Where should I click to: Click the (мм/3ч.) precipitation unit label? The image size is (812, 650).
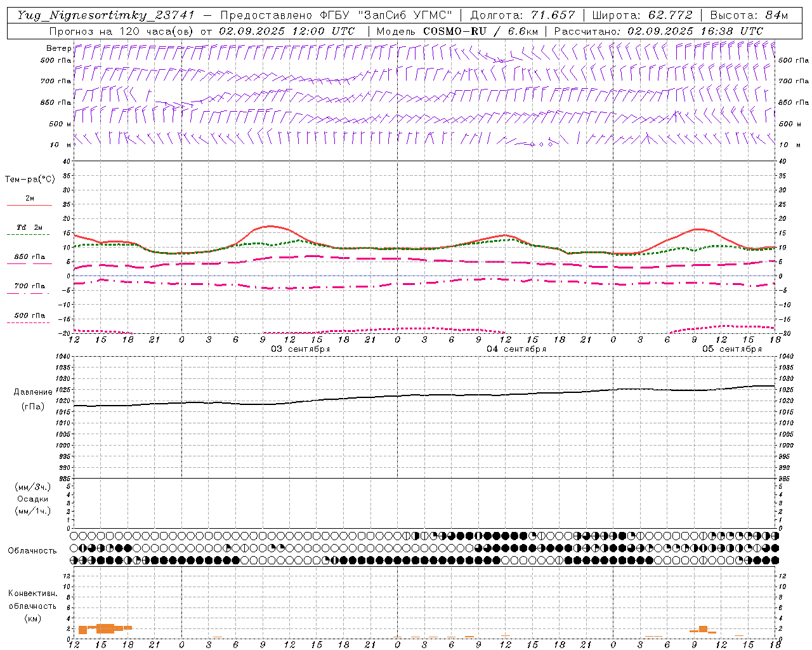[x=33, y=487]
